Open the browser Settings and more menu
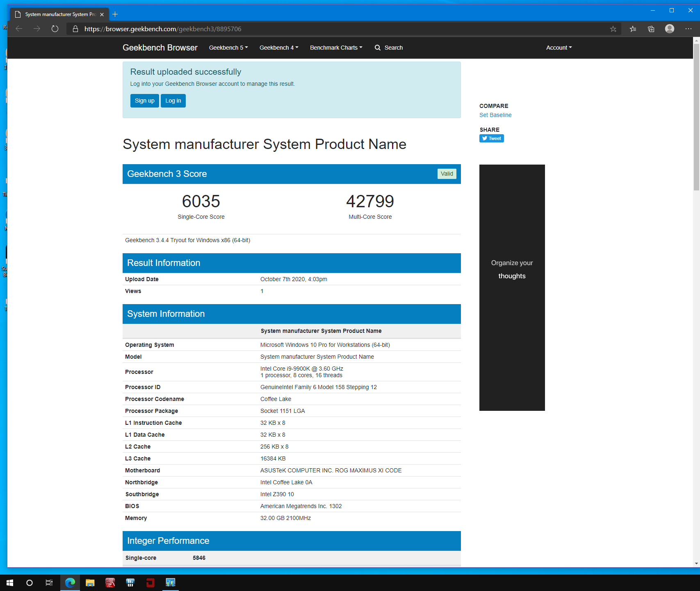This screenshot has width=700, height=591. point(688,29)
